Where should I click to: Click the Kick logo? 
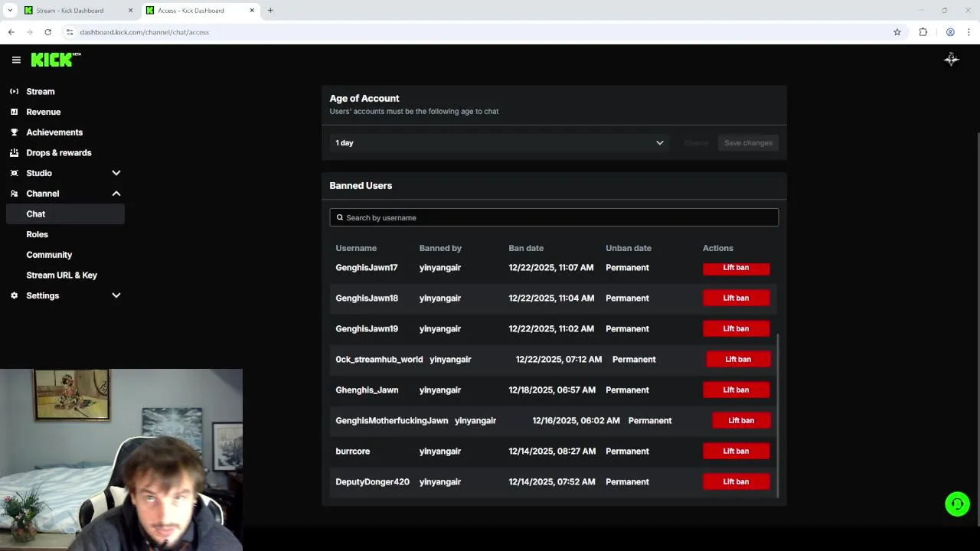point(56,60)
